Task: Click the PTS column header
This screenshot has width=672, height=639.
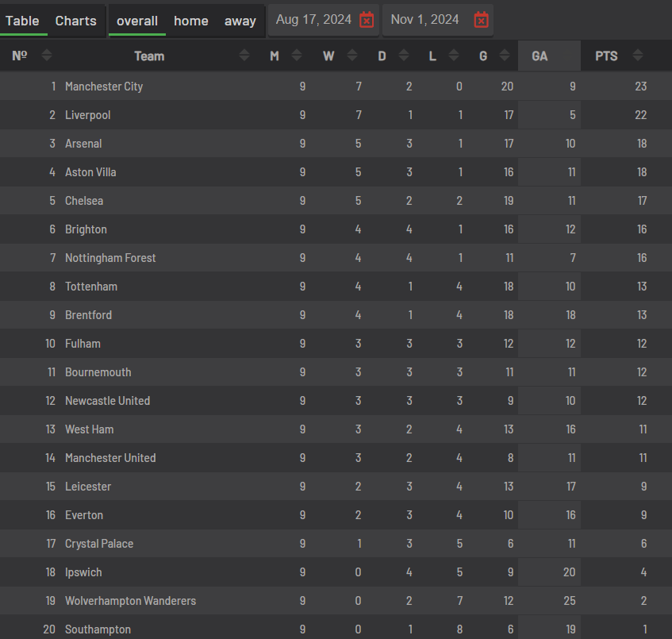Action: coord(607,56)
